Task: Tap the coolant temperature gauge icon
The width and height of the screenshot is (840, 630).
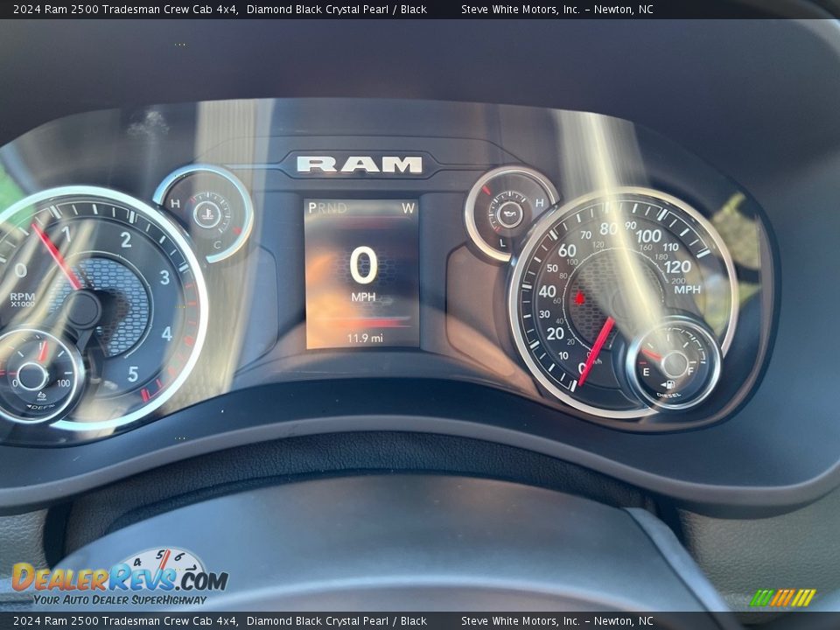Action: pos(206,213)
